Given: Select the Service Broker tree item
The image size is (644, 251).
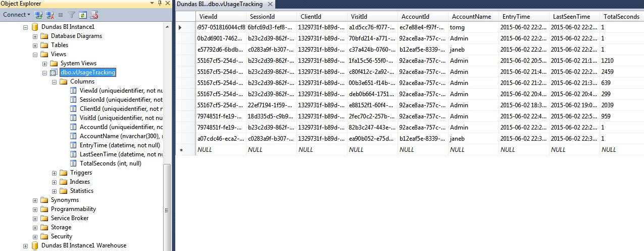Looking at the screenshot, I should click(x=70, y=218).
